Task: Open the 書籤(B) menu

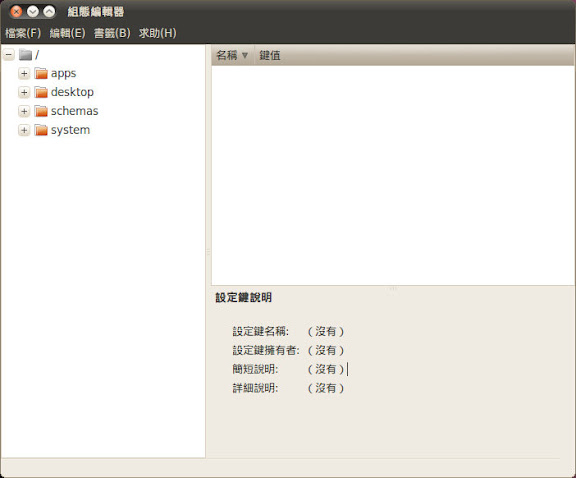Action: coord(112,33)
